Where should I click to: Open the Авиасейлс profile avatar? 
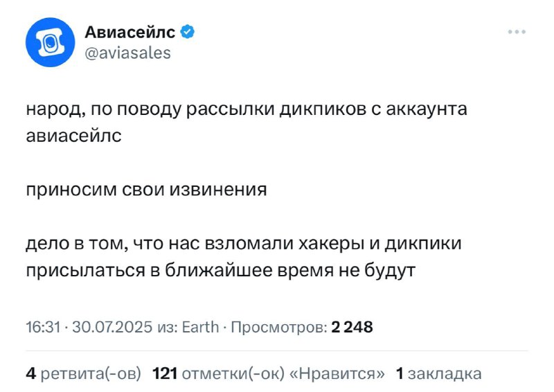tap(50, 42)
